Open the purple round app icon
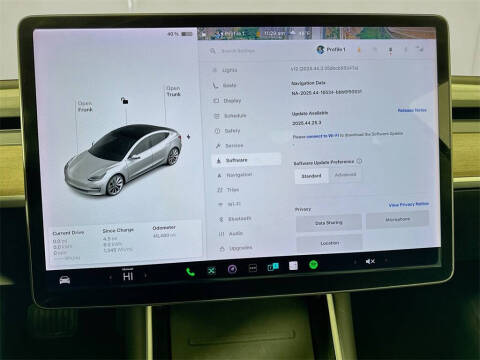 click(x=232, y=269)
